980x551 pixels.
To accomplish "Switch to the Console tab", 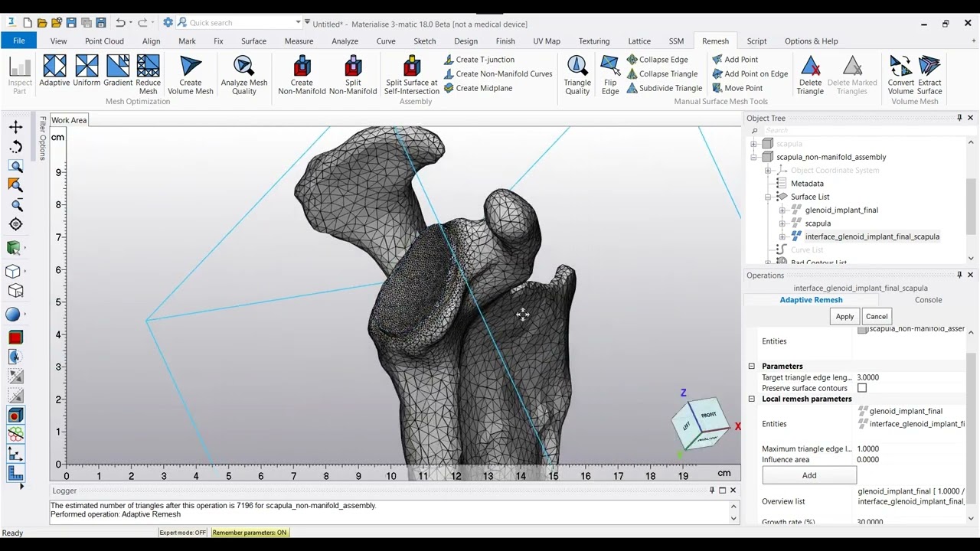I will coord(928,300).
